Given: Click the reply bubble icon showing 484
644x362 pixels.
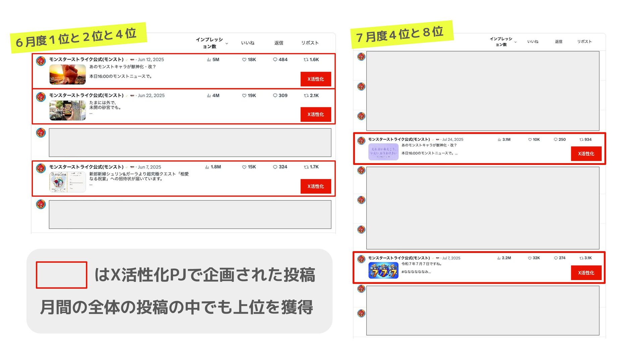Looking at the screenshot, I should (x=275, y=60).
